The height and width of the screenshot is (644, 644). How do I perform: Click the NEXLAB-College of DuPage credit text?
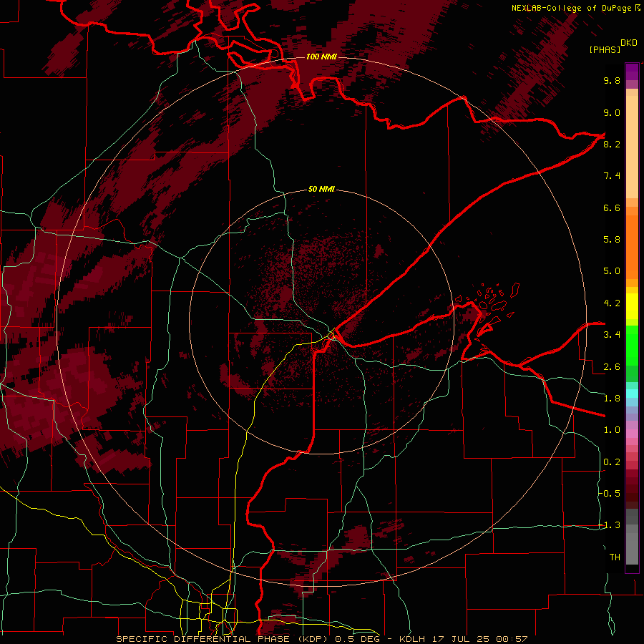570,8
